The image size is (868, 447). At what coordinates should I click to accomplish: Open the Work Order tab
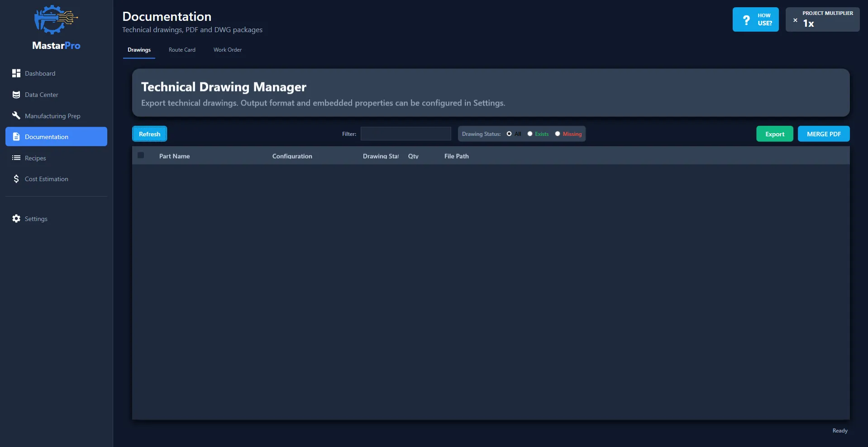(x=227, y=50)
